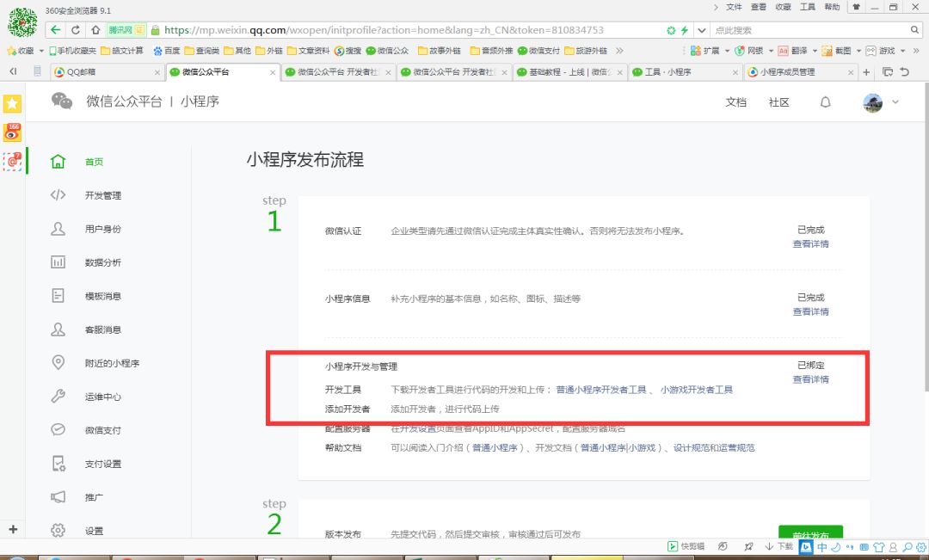
Task: Open the 百度 bookmark
Action: tap(167, 51)
